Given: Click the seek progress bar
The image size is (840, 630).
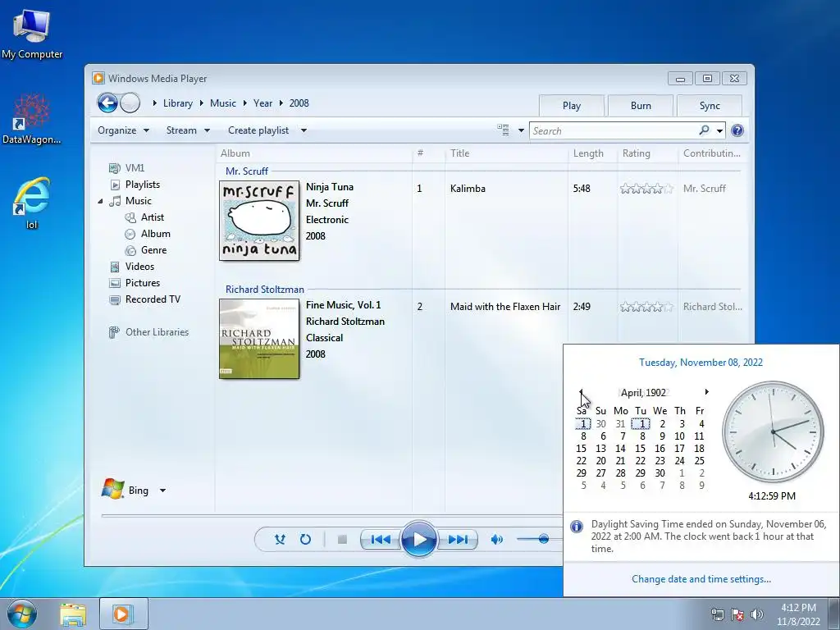Looking at the screenshot, I should pyautogui.click(x=332, y=516).
